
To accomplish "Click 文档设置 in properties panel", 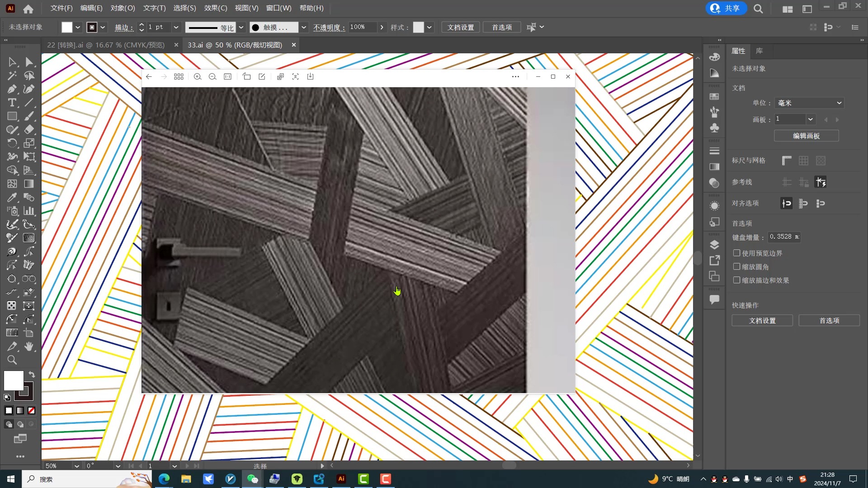I will click(762, 320).
